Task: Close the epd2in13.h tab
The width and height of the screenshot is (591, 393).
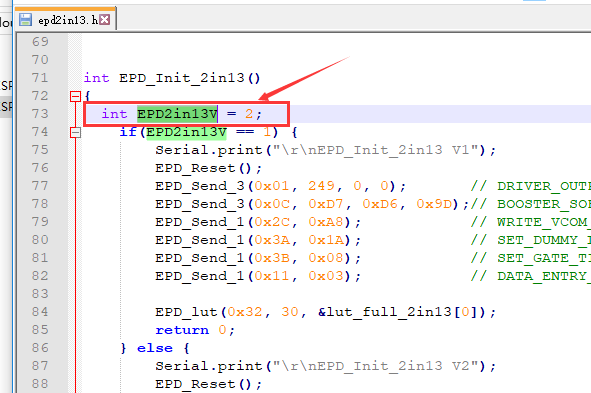Action: click(x=105, y=19)
